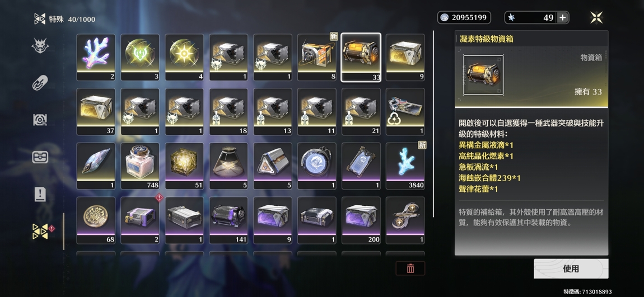Screen dimensions: 644x297
Task: Select the gold coin item with count 68
Action: point(96,220)
